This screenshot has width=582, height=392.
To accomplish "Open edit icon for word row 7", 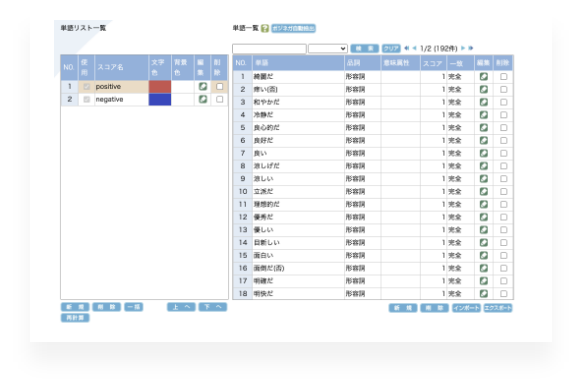I will (x=484, y=153).
